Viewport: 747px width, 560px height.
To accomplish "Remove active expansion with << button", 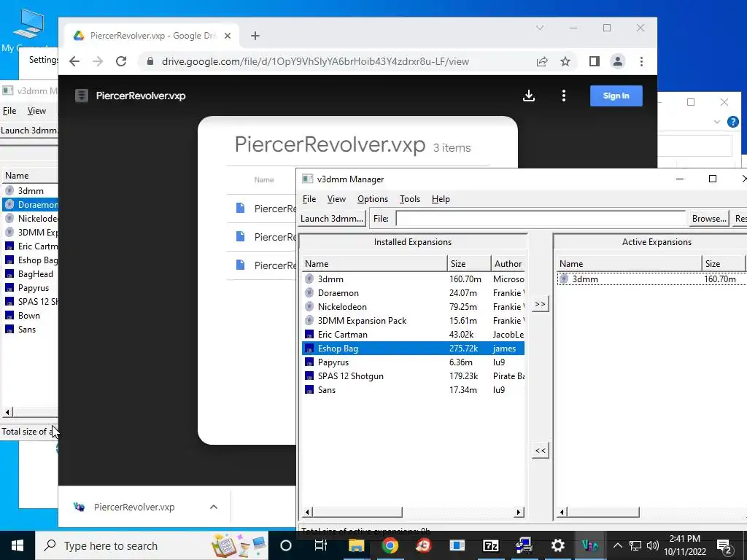I will coord(541,451).
